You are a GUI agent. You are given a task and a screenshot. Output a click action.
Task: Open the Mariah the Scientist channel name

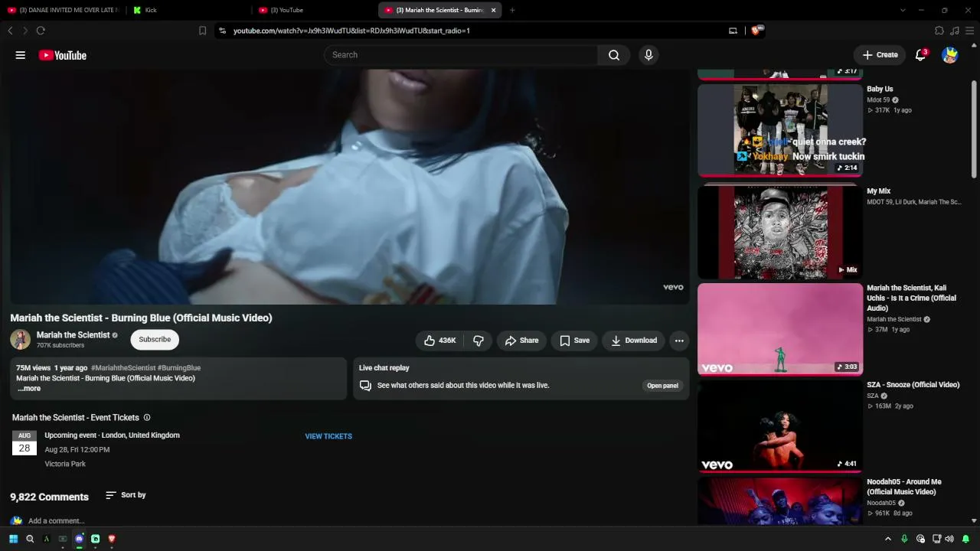[73, 335]
